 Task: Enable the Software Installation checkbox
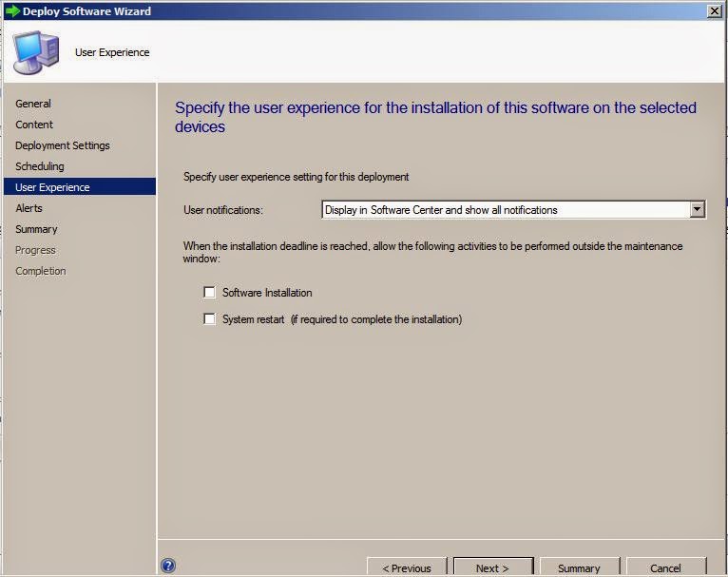tap(209, 293)
